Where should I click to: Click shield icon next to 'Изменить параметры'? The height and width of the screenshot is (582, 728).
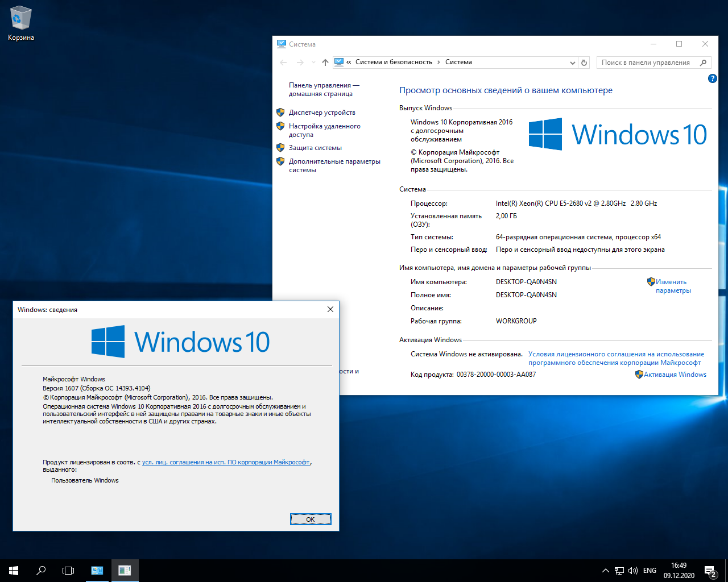click(651, 282)
